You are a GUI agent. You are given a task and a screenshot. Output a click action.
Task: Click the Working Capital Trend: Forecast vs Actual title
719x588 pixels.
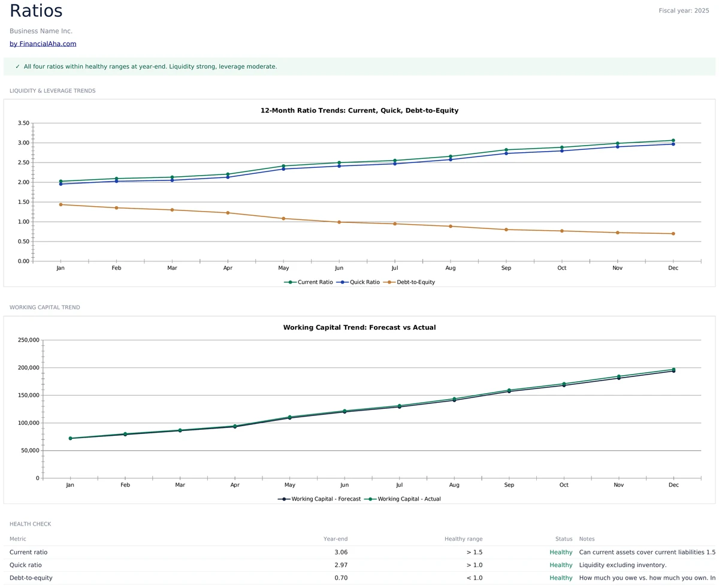[359, 328]
